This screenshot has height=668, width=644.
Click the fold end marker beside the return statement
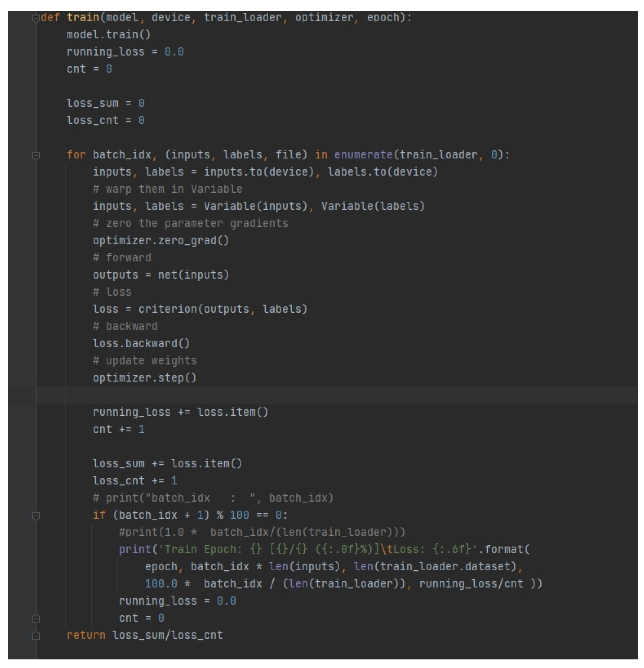pos(36,636)
